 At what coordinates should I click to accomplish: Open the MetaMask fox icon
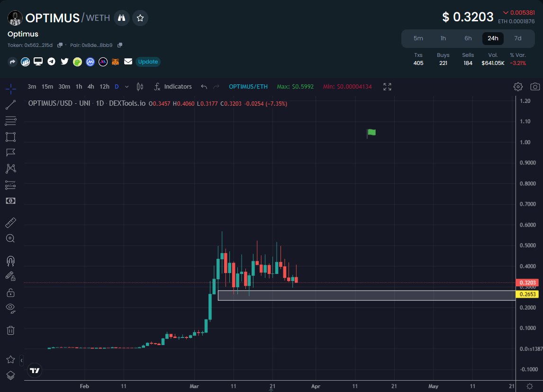[116, 62]
